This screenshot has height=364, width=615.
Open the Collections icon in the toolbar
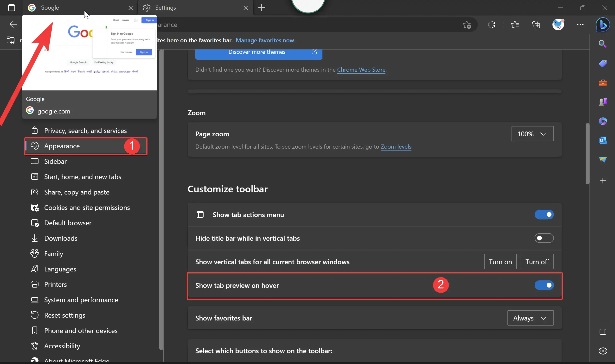(536, 25)
